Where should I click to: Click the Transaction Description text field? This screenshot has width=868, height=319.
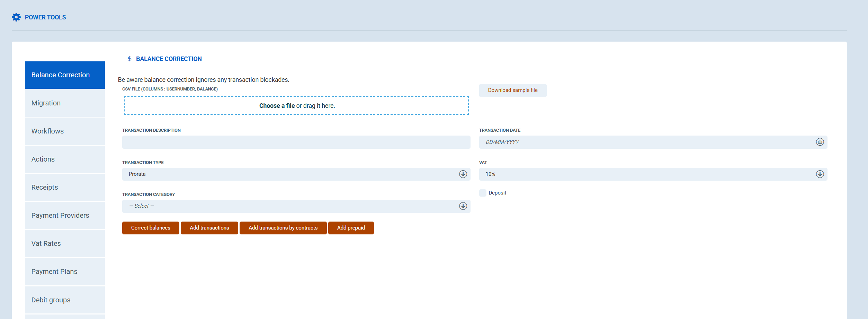(x=296, y=142)
